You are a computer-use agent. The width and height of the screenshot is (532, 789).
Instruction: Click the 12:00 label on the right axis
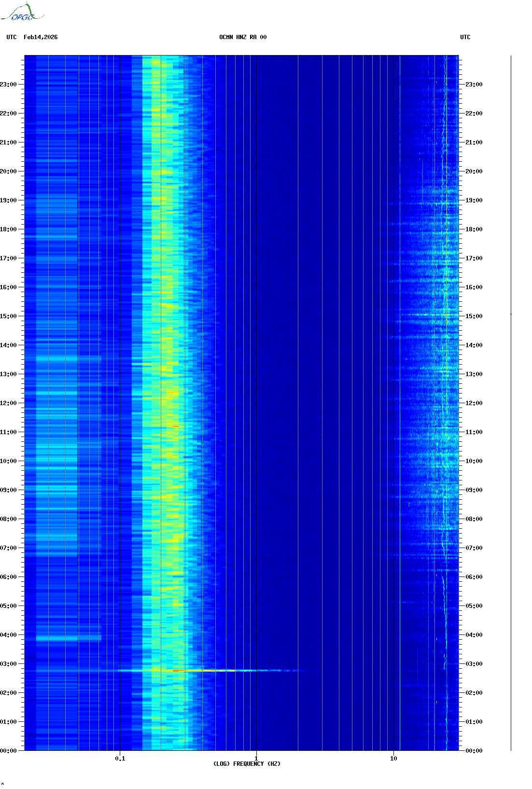tap(474, 403)
